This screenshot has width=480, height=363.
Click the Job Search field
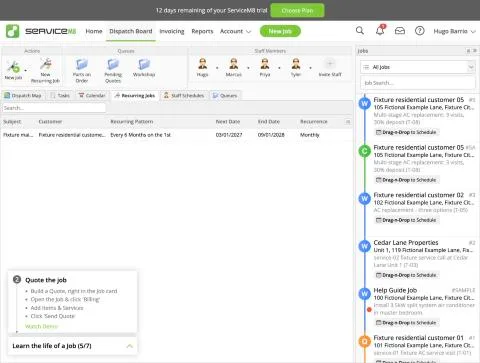coord(418,83)
